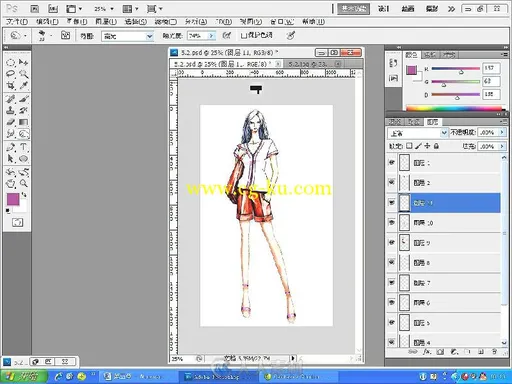Screen dimensions: 512x384
Task: Select the History Brush tool
Action: [23, 110]
